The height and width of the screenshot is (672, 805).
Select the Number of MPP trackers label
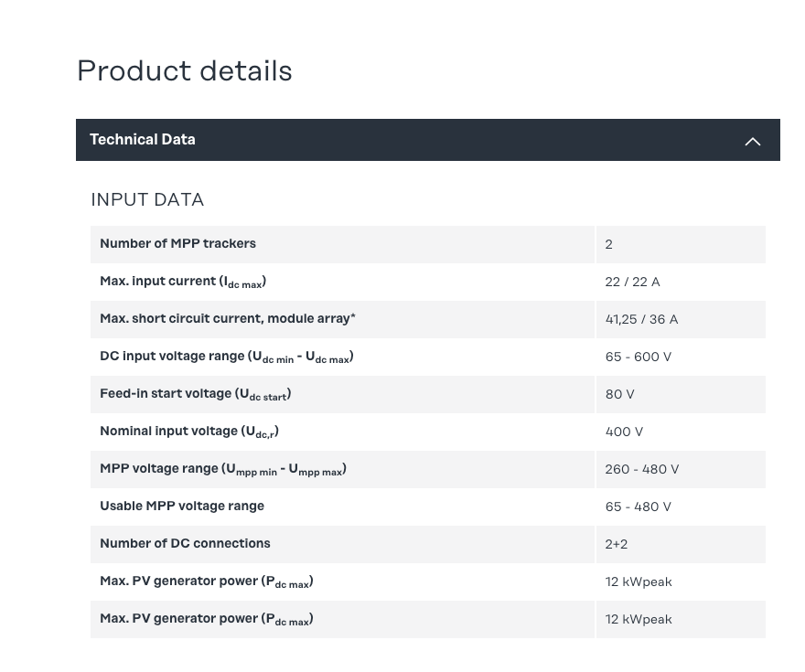(x=177, y=244)
